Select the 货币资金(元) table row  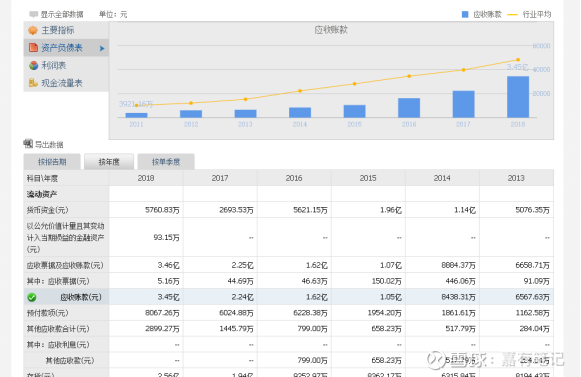pos(288,210)
